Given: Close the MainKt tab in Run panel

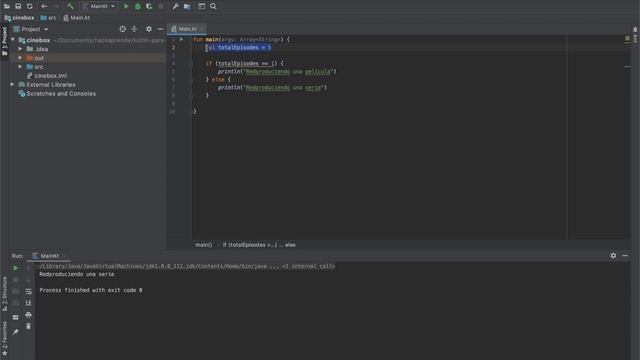Looking at the screenshot, I should (x=64, y=256).
